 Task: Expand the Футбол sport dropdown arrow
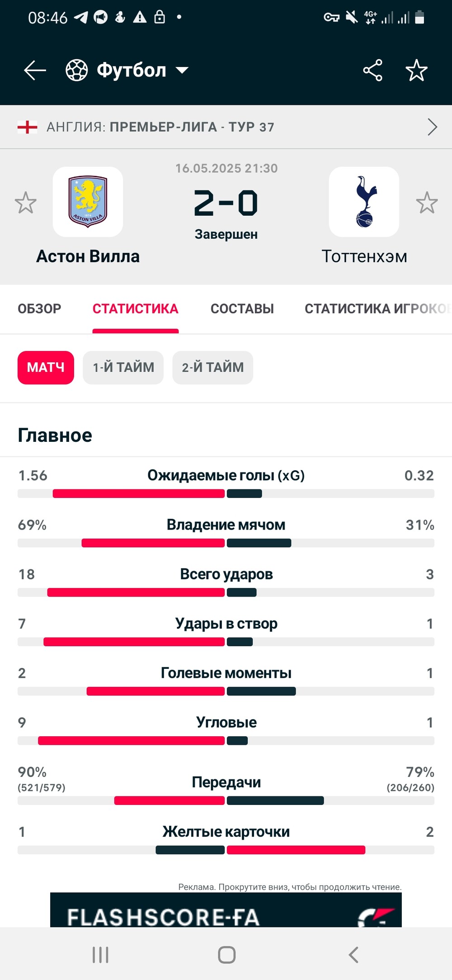tap(182, 71)
